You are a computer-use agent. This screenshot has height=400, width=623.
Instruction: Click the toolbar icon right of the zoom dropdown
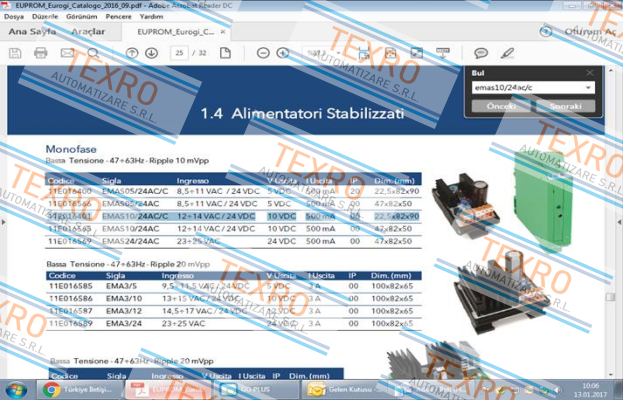pyautogui.click(x=364, y=53)
